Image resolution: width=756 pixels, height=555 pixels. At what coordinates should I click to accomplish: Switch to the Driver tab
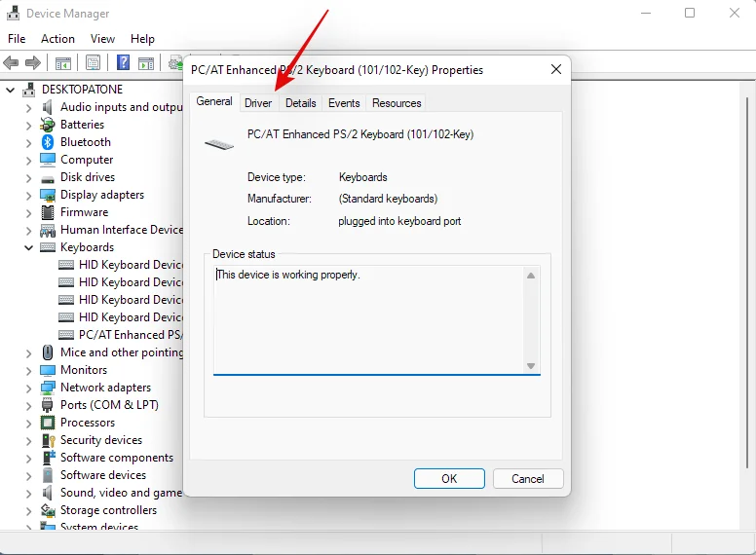(258, 103)
